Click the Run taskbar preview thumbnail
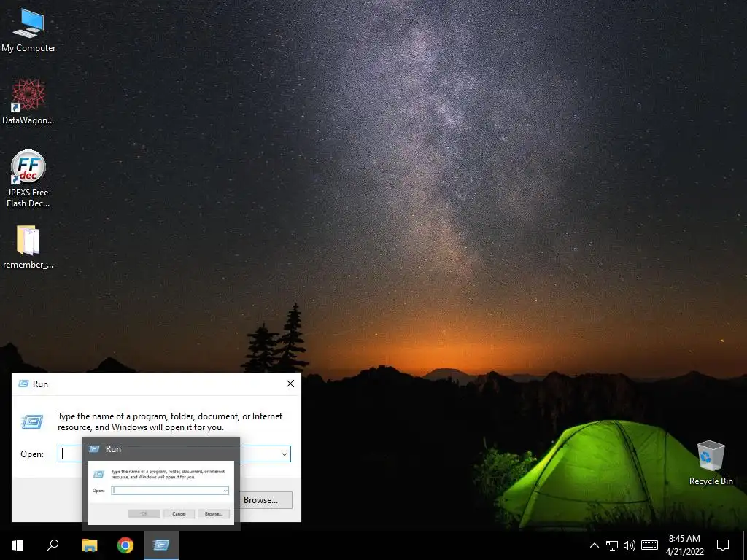The width and height of the screenshot is (747, 560). (x=161, y=492)
